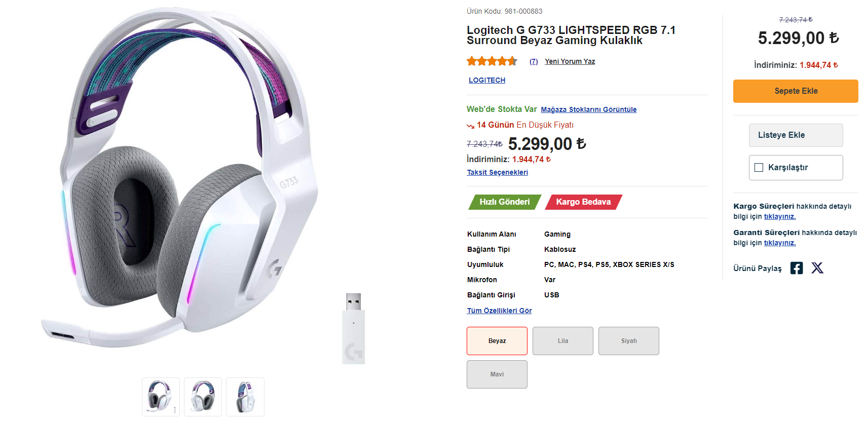This screenshot has width=868, height=421.
Task: Choose the Lila color variant
Action: click(562, 341)
